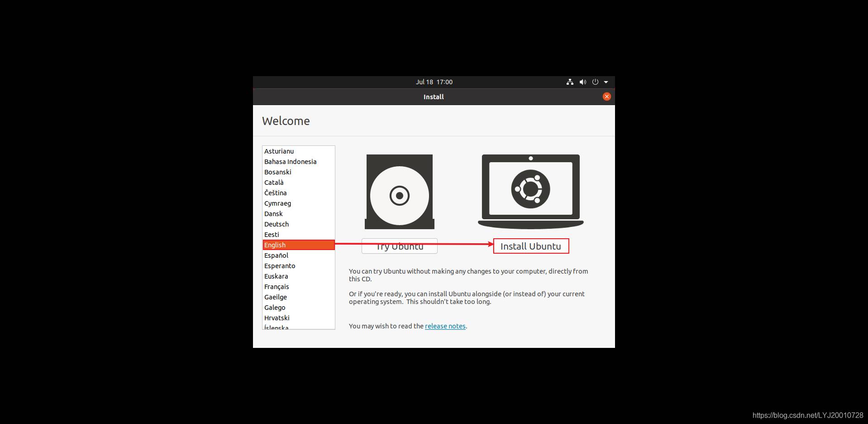This screenshot has width=868, height=424.
Task: Pick Cymraeg as the language
Action: pyautogui.click(x=299, y=203)
